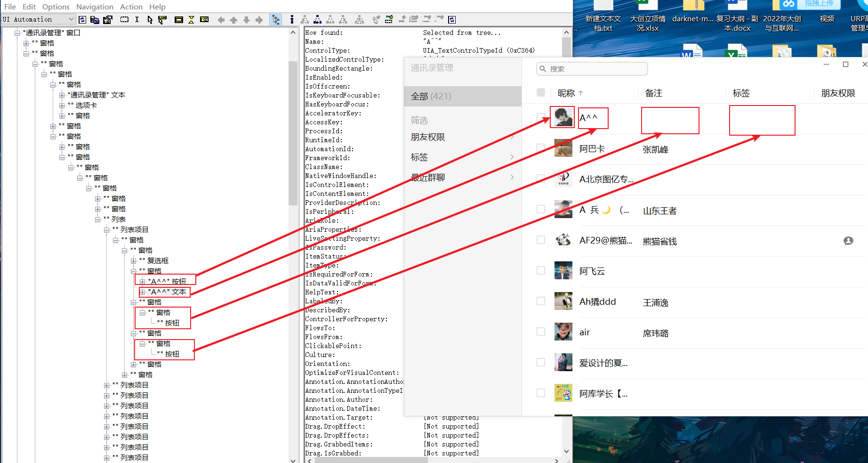Focus the 搜索 input field
This screenshot has height=463, width=868.
pyautogui.click(x=592, y=69)
